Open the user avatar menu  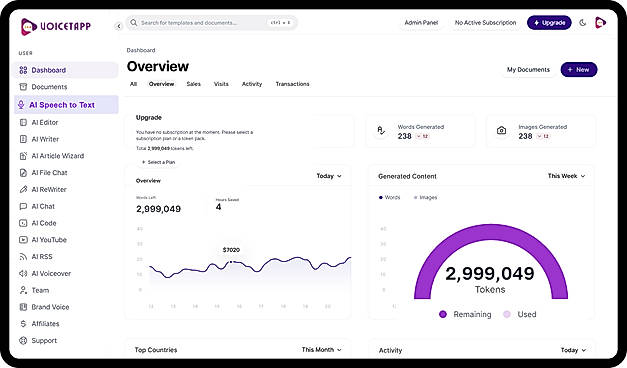click(600, 23)
